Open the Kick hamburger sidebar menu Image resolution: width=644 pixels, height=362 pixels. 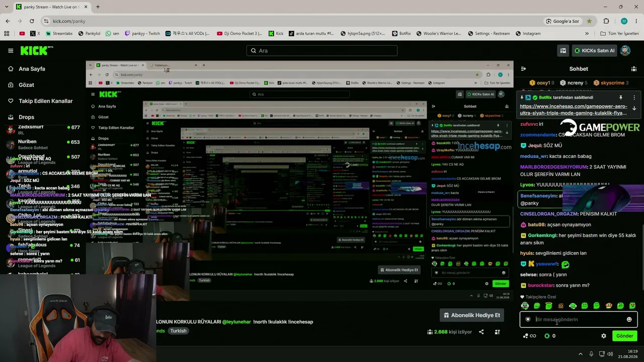[11, 51]
